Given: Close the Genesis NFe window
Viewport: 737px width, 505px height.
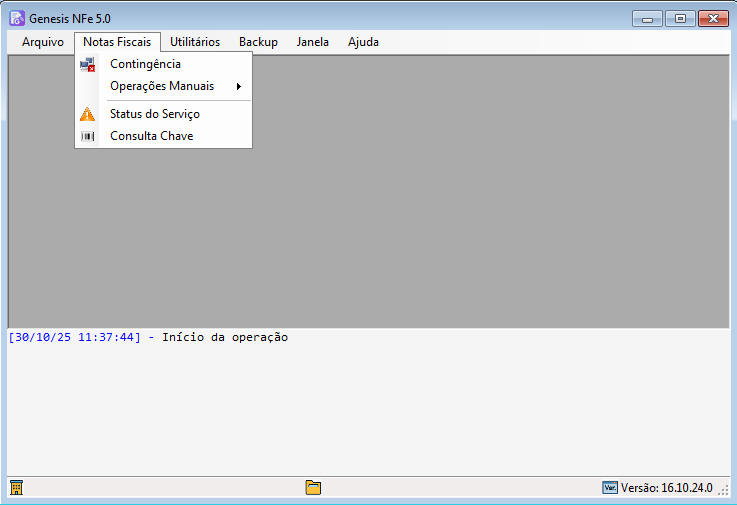Looking at the screenshot, I should 713,18.
